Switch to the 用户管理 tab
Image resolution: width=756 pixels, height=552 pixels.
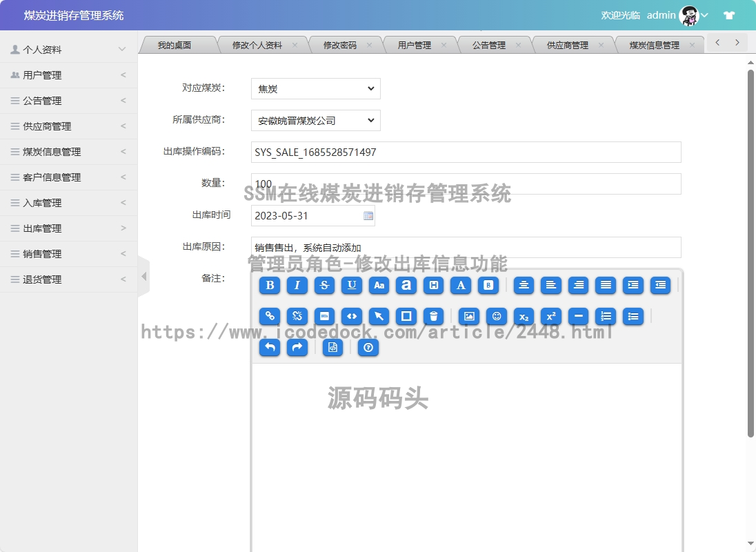tap(414, 46)
